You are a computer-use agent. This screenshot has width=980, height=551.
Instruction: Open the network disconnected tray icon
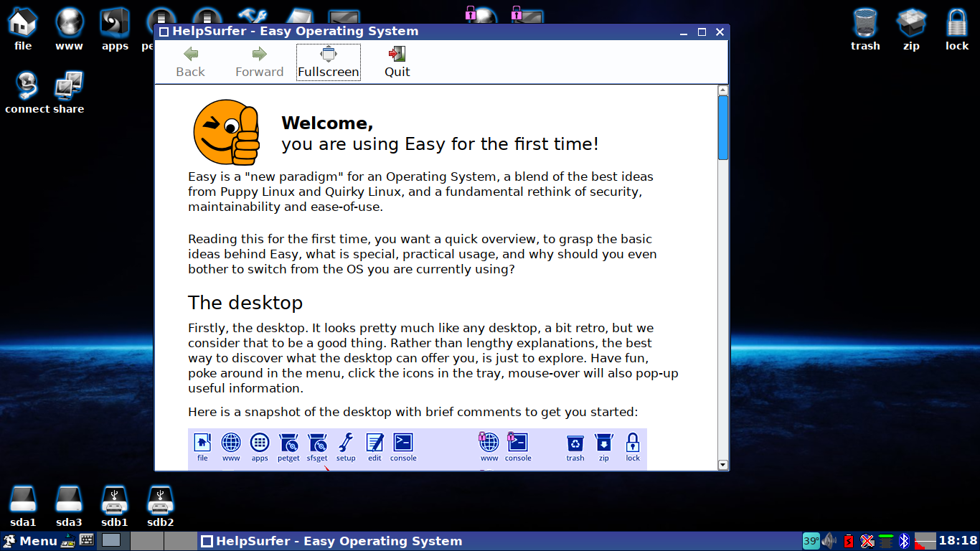867,541
